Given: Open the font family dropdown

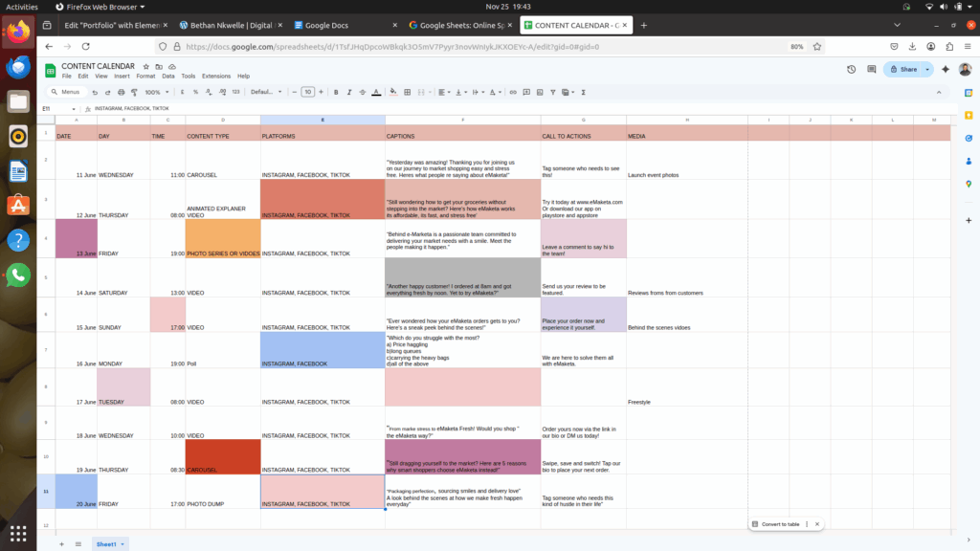Looking at the screenshot, I should pos(264,92).
